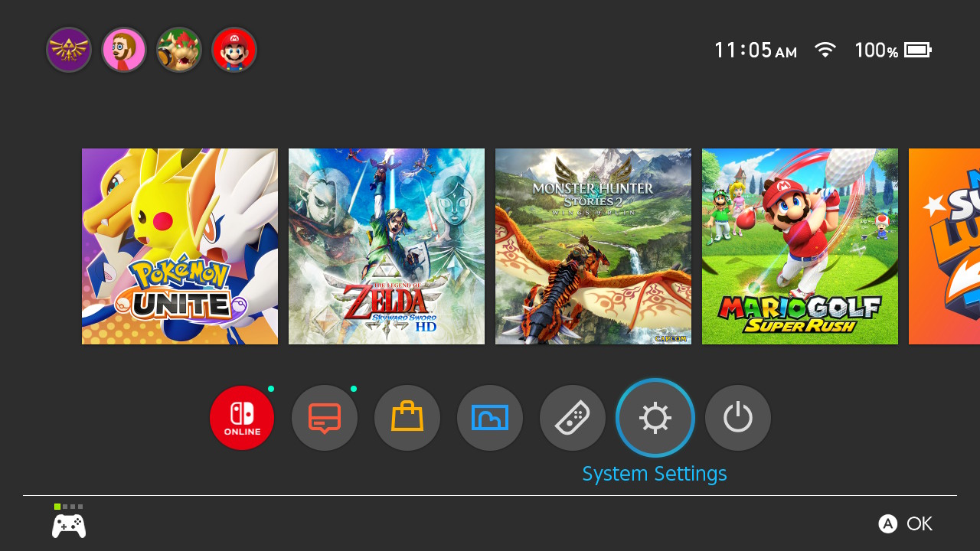Click the A OK button prompt

point(906,523)
